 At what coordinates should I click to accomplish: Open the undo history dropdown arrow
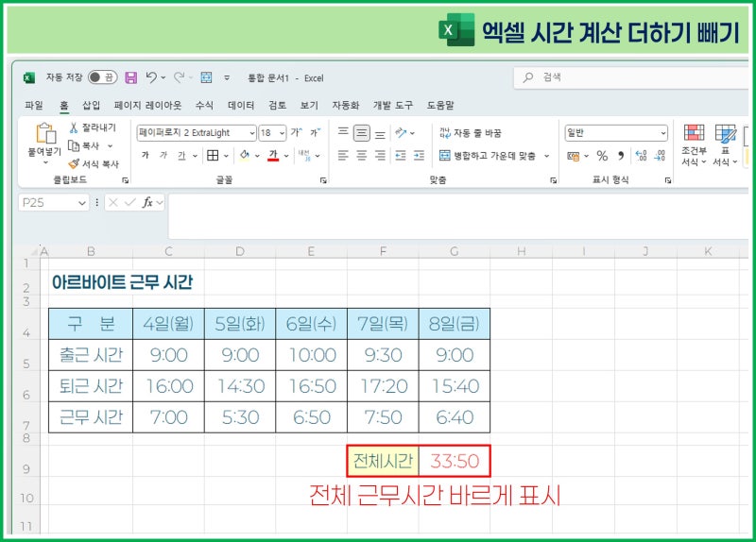163,77
